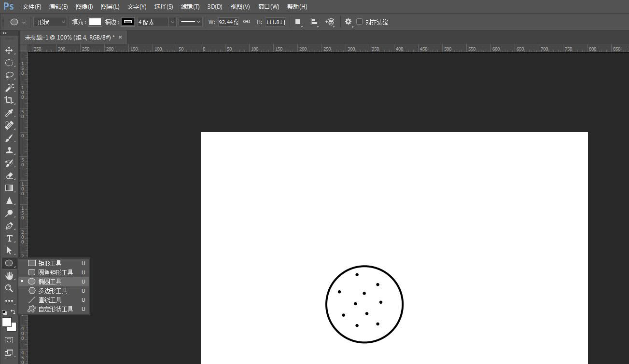Toggle the width-height link icon
Image resolution: width=629 pixels, height=364 pixels.
coord(247,22)
